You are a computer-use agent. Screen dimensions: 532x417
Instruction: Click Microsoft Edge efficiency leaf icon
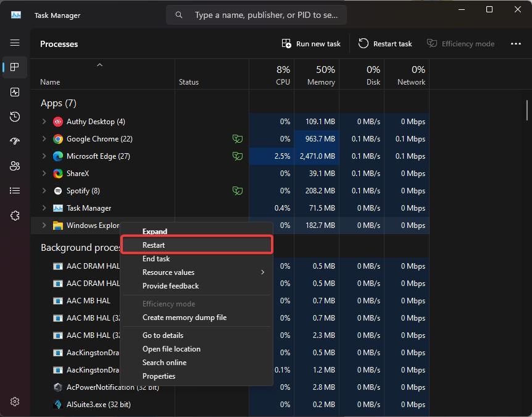tap(238, 156)
